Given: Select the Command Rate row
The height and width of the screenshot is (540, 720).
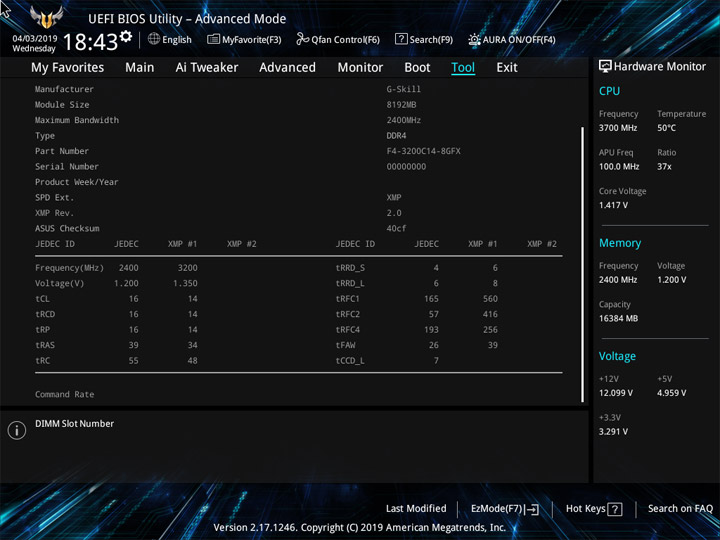Looking at the screenshot, I should (298, 394).
